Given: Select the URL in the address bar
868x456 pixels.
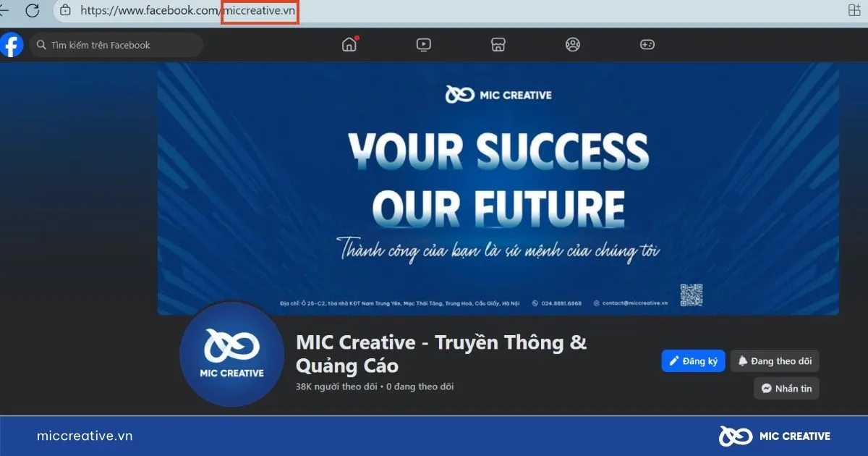Looking at the screenshot, I should point(181,12).
